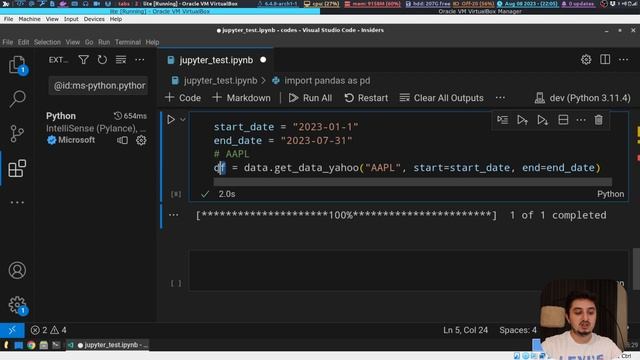Open more cell actions ellipsis

581,120
